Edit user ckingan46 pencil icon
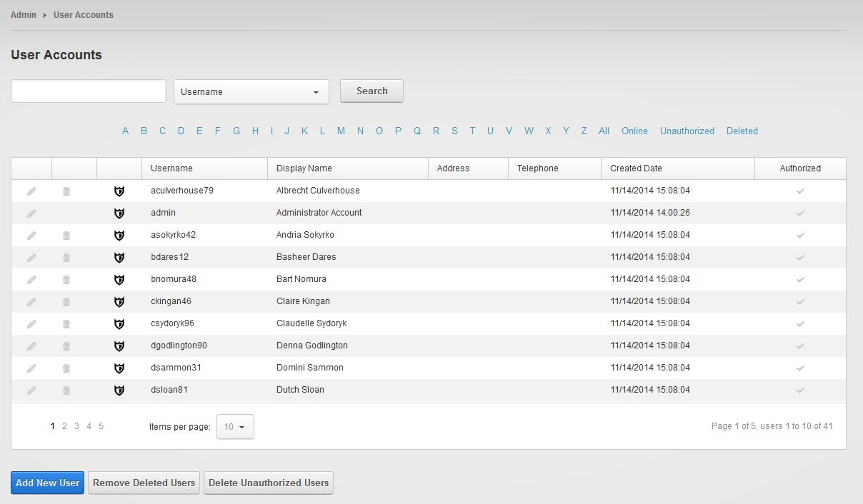This screenshot has width=863, height=504. point(31,302)
